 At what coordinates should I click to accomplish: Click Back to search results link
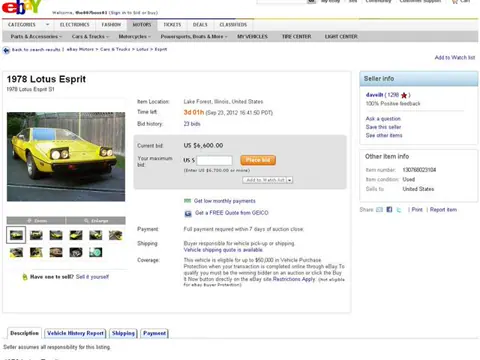(x=36, y=49)
